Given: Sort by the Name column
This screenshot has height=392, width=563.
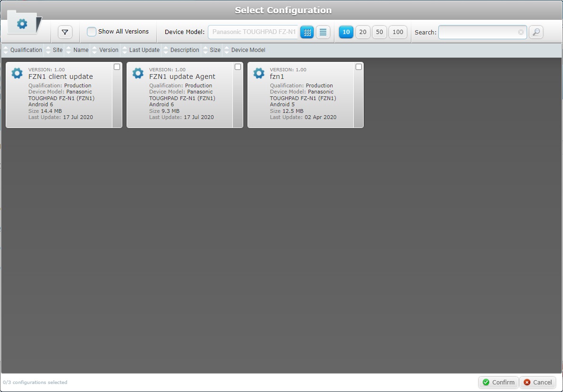Looking at the screenshot, I should coord(80,50).
